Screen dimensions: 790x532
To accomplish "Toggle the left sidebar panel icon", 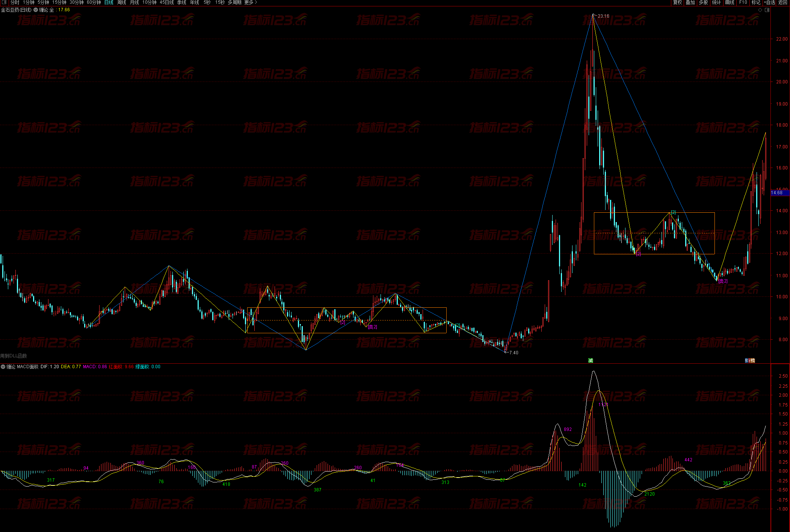I will pyautogui.click(x=4, y=2).
